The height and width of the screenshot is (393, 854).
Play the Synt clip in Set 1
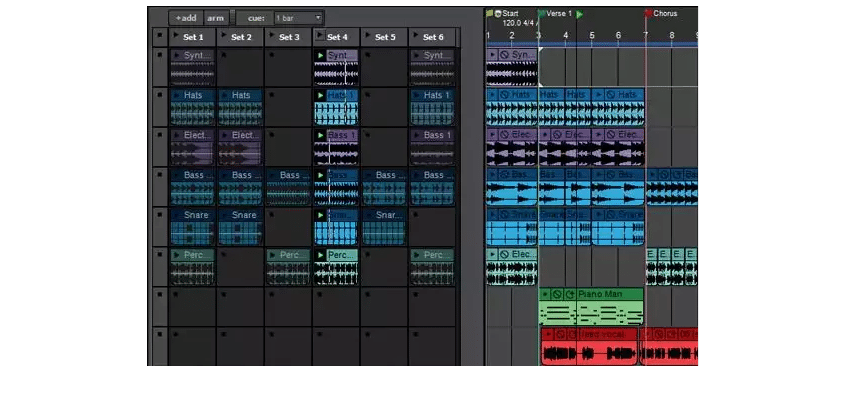(176, 55)
